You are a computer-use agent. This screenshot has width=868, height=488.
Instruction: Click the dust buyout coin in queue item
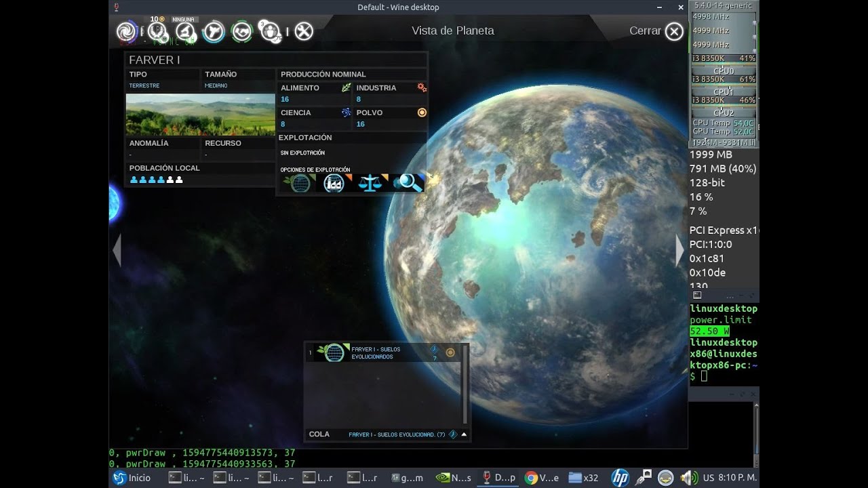450,352
